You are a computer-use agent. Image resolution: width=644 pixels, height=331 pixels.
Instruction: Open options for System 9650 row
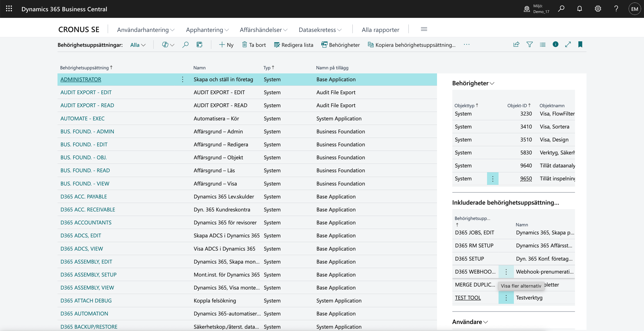click(493, 179)
